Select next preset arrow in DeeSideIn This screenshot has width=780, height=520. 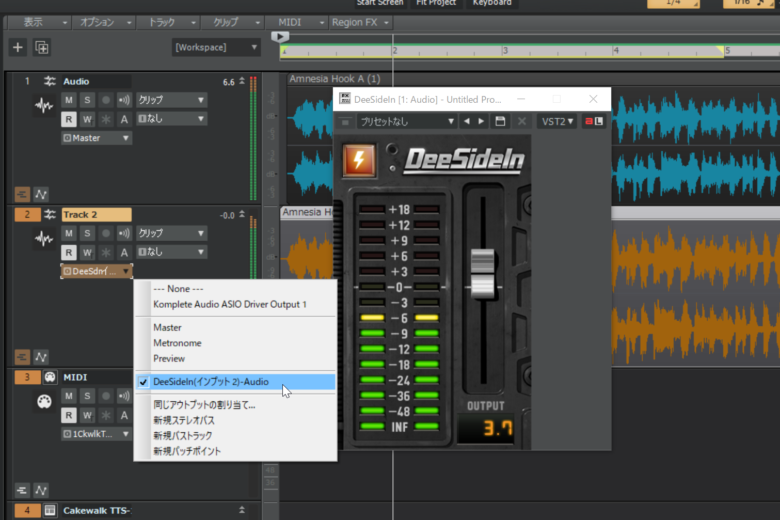tap(481, 121)
